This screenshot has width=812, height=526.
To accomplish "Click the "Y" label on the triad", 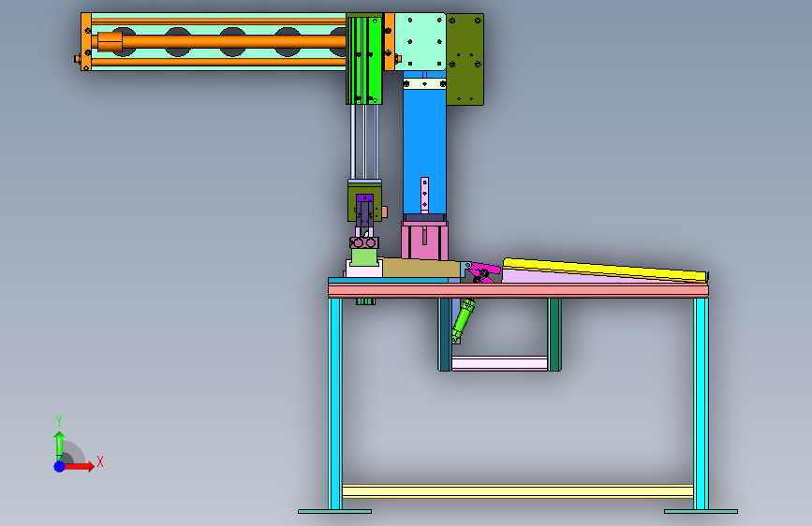I will (x=59, y=421).
